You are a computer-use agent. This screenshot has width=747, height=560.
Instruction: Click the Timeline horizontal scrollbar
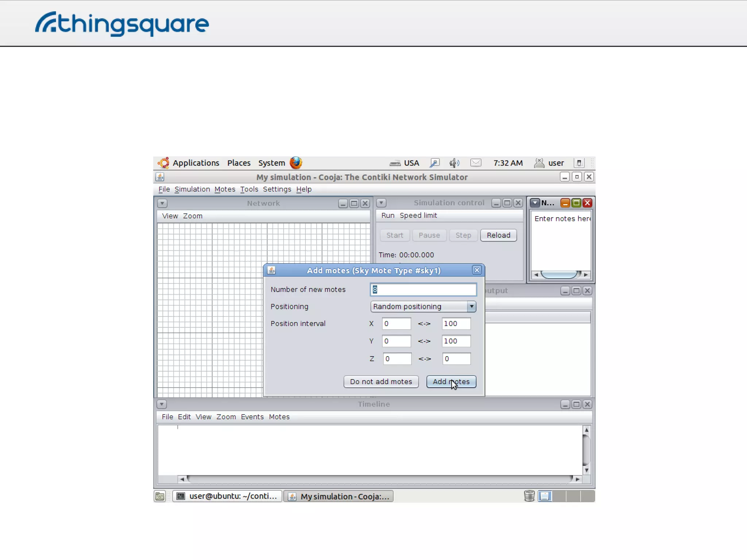(379, 479)
